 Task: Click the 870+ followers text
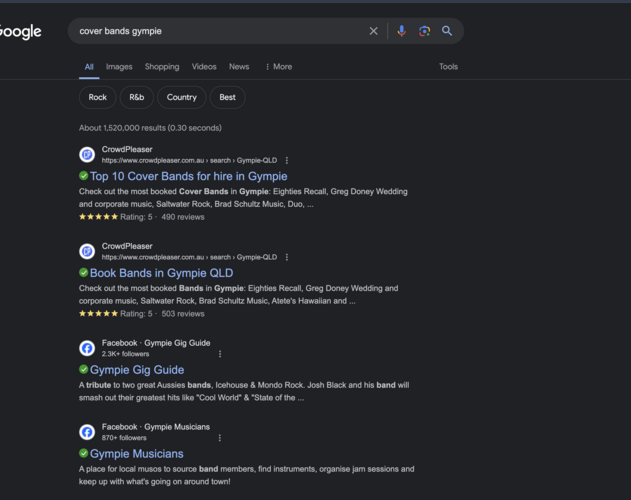[x=124, y=438]
